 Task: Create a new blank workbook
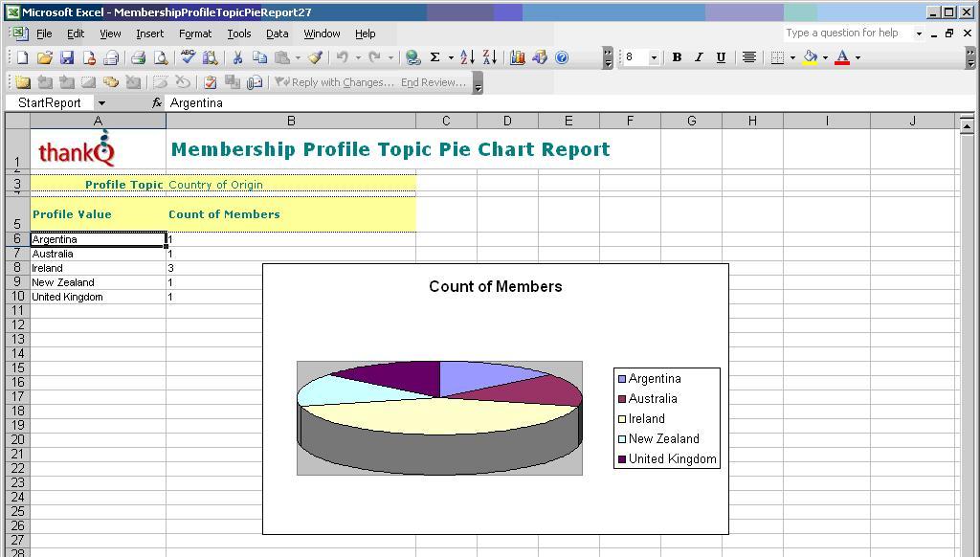23,57
